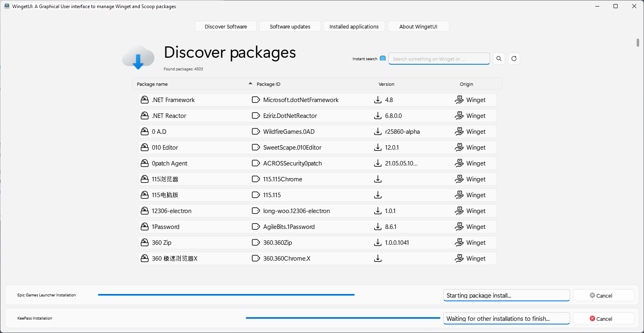Select the 360 极速浏览器X package
Screen dimensions: 644x333
pos(317,258)
